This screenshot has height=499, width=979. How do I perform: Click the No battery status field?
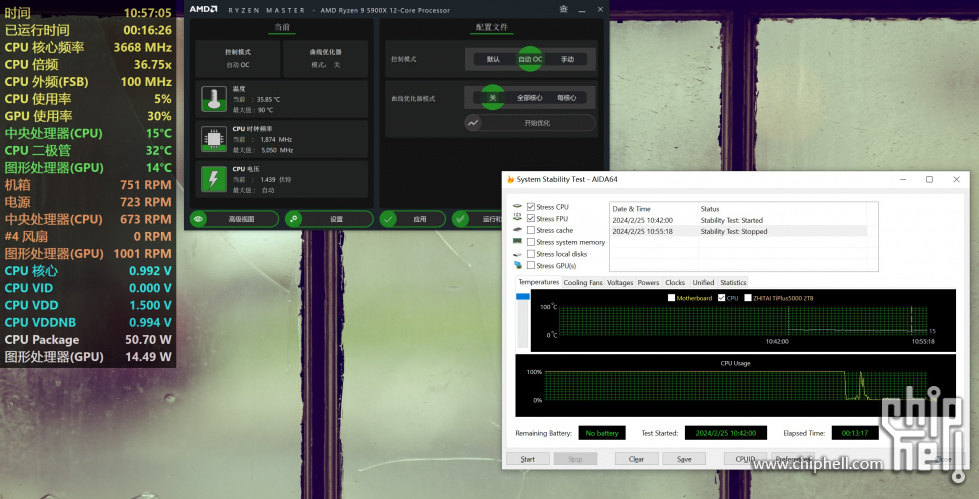tap(602, 433)
